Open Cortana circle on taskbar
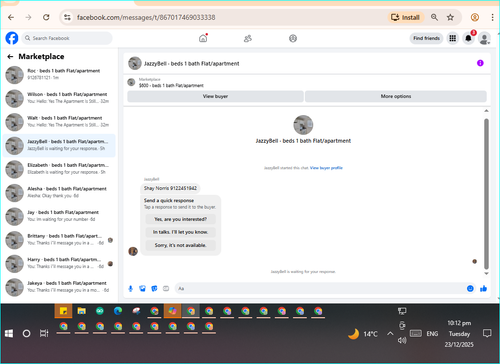 tap(26, 333)
